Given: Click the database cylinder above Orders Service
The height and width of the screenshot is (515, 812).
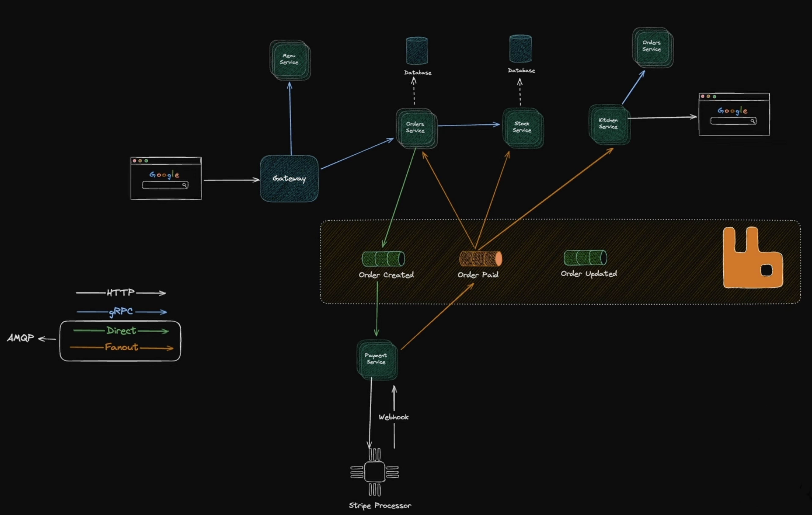Looking at the screenshot, I should (x=417, y=51).
